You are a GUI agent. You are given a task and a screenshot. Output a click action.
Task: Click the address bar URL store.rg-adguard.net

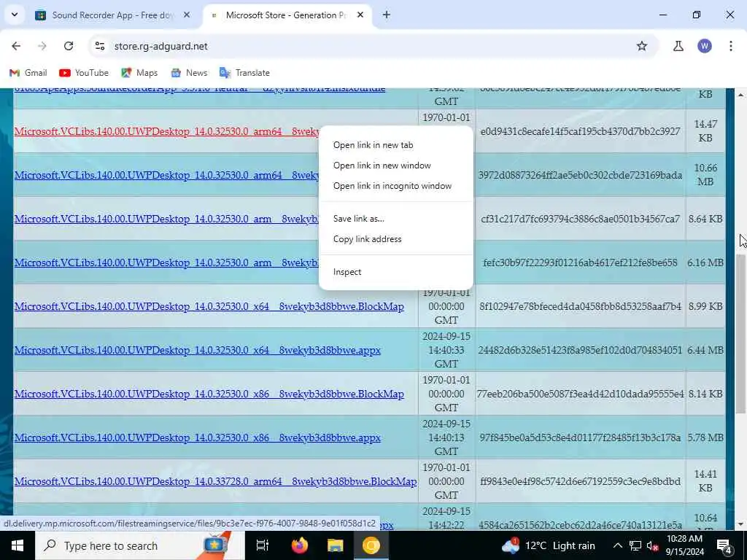pyautogui.click(x=161, y=46)
